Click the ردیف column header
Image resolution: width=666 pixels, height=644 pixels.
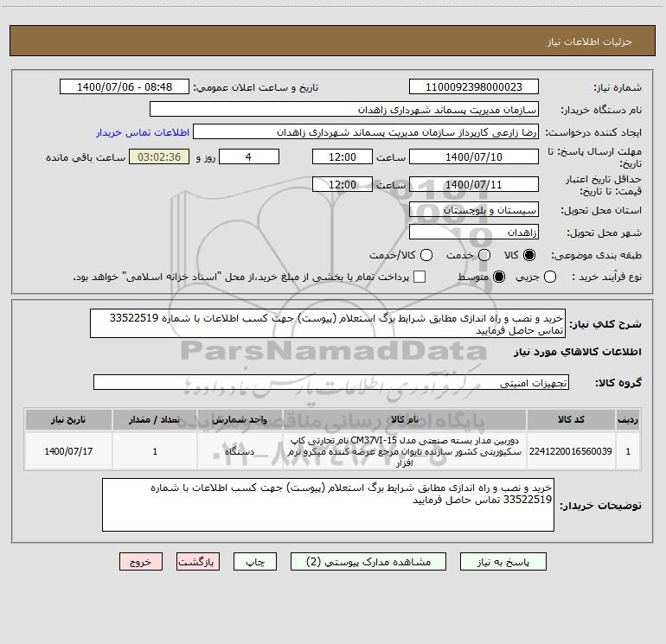click(x=628, y=419)
